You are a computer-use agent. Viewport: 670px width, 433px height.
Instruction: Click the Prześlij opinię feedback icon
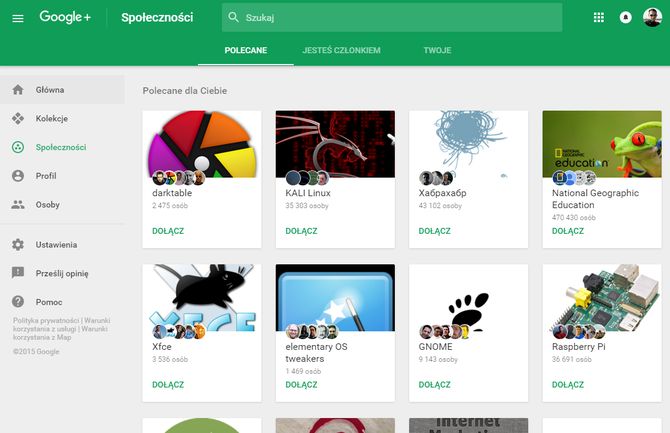[x=18, y=273]
